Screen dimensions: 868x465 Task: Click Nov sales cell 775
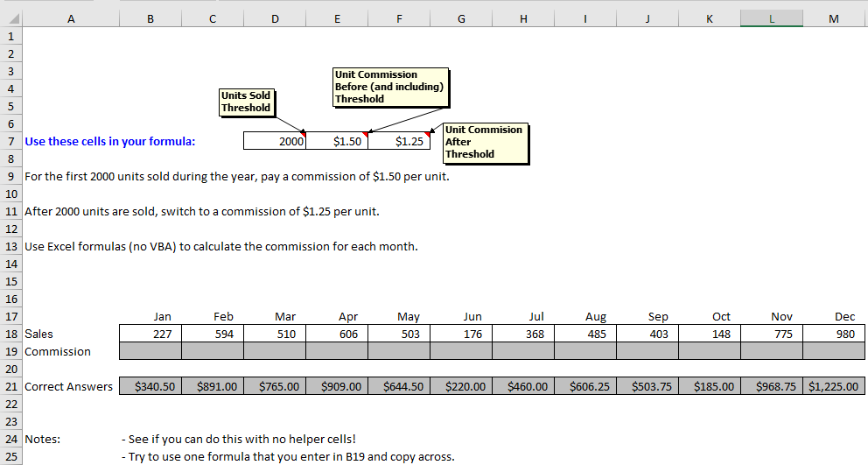(772, 334)
